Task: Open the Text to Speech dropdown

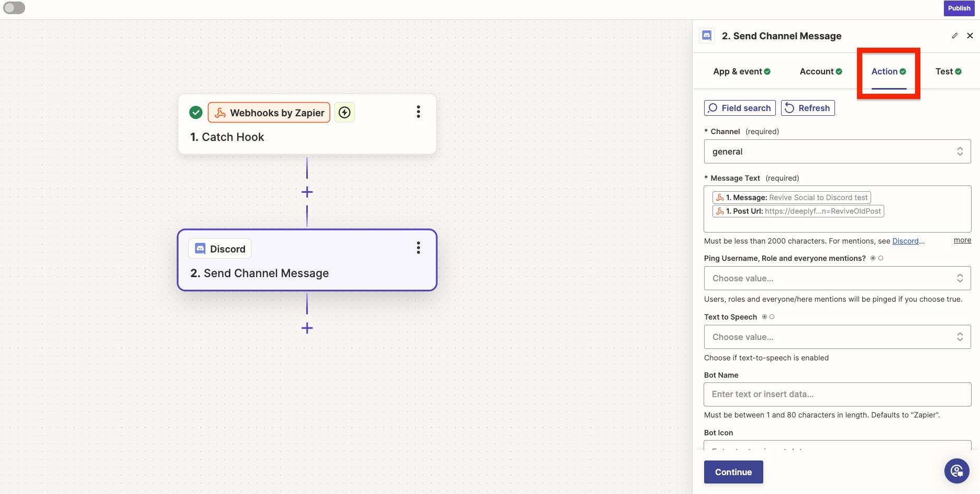Action: click(x=837, y=337)
